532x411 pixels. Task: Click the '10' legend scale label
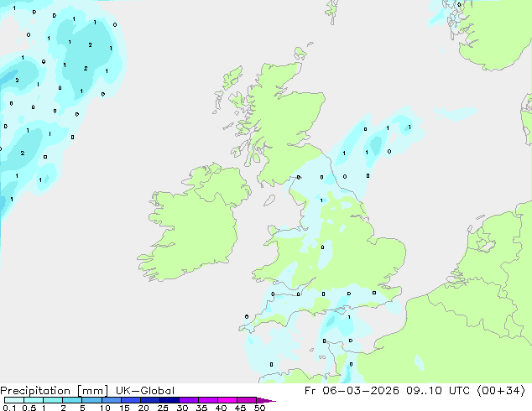[105, 408]
